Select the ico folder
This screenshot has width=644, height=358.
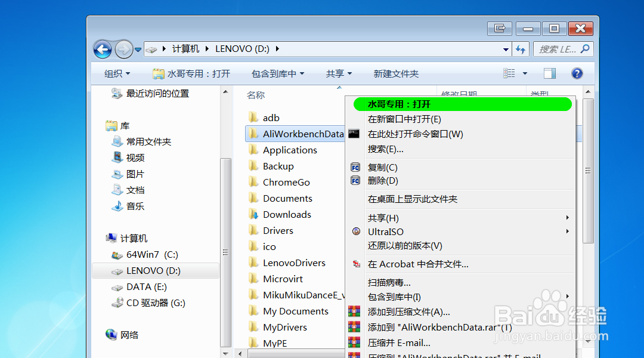tap(262, 246)
